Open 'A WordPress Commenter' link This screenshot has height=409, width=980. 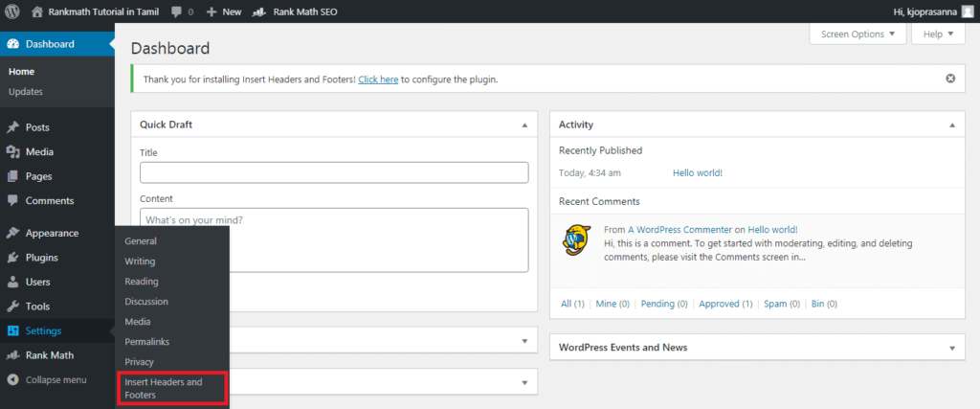click(680, 230)
